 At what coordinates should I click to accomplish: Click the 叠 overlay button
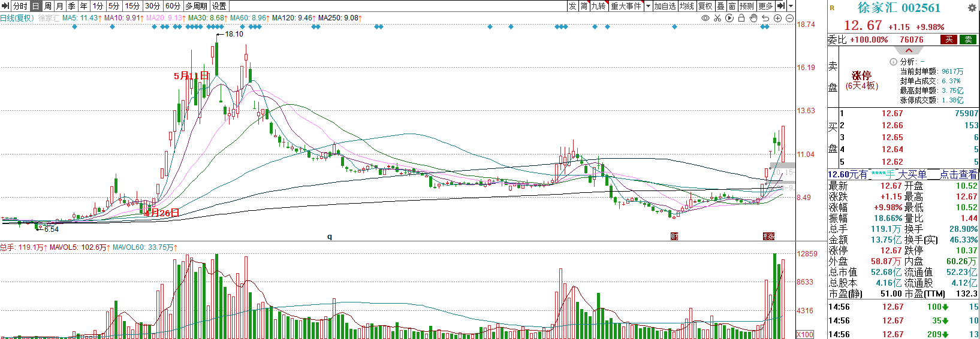(x=721, y=6)
